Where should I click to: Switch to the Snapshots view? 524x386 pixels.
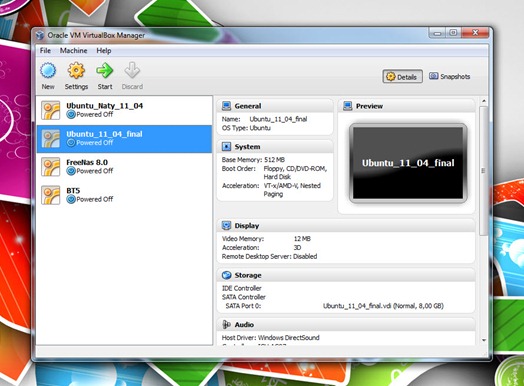[x=449, y=77]
